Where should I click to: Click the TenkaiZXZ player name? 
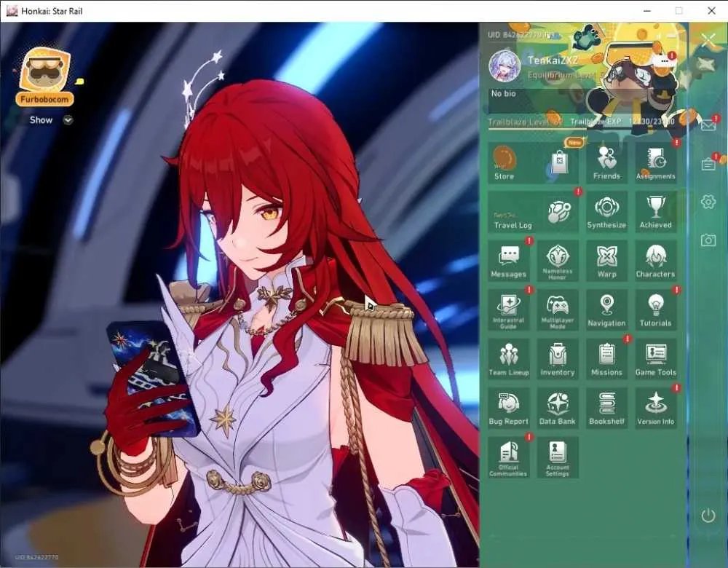tap(553, 60)
